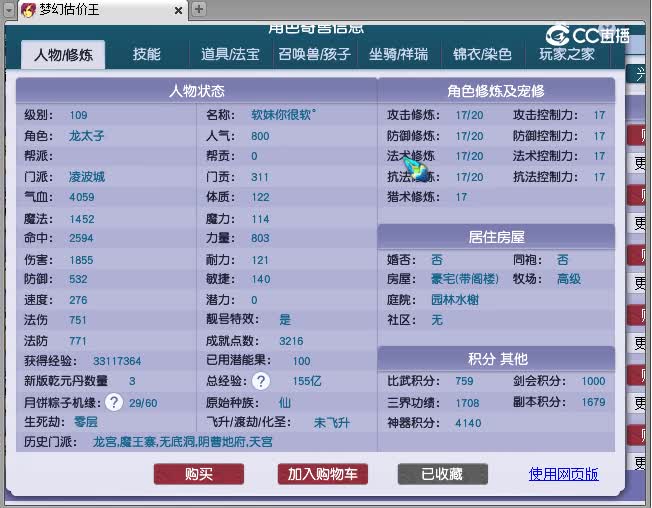Click the 角色修炼及宠修 section header

click(x=496, y=91)
